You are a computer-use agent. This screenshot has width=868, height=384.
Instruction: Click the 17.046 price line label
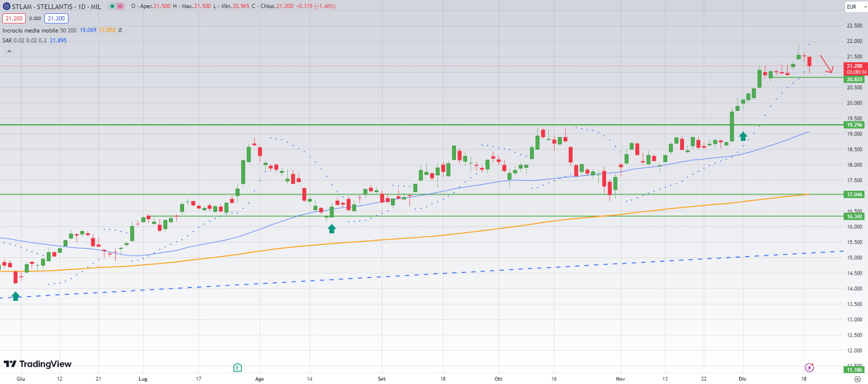pos(855,194)
